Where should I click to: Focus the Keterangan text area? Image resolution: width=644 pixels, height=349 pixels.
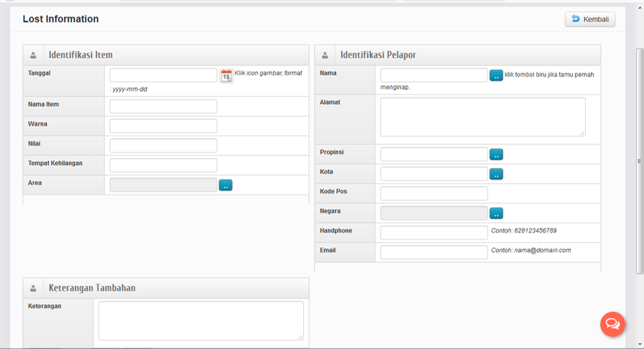[x=201, y=321]
